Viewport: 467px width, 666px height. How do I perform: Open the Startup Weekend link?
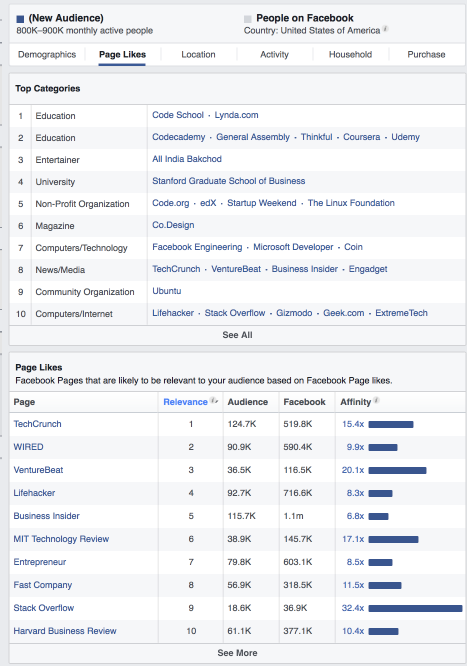click(x=262, y=203)
